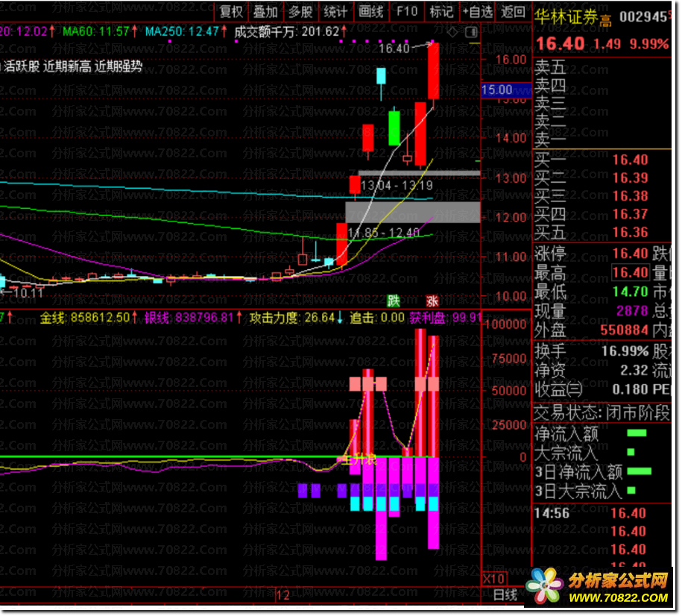Click the 复权 toolbar button

click(x=231, y=12)
